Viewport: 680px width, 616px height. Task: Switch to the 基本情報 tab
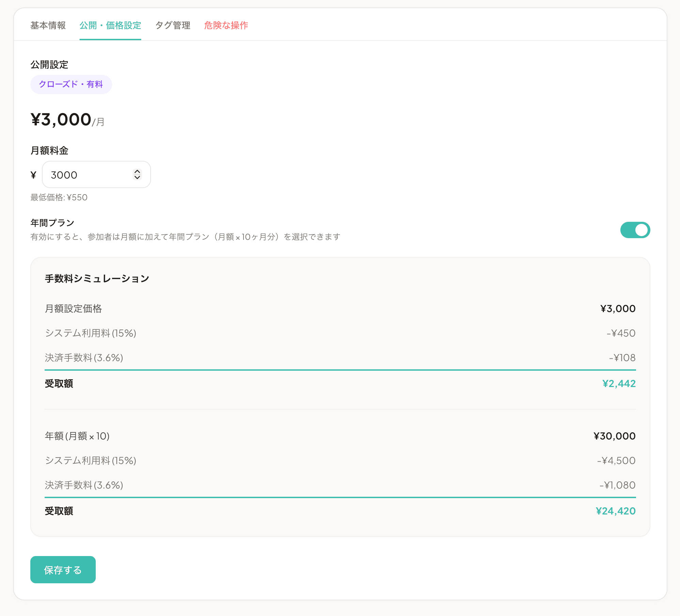pos(48,26)
